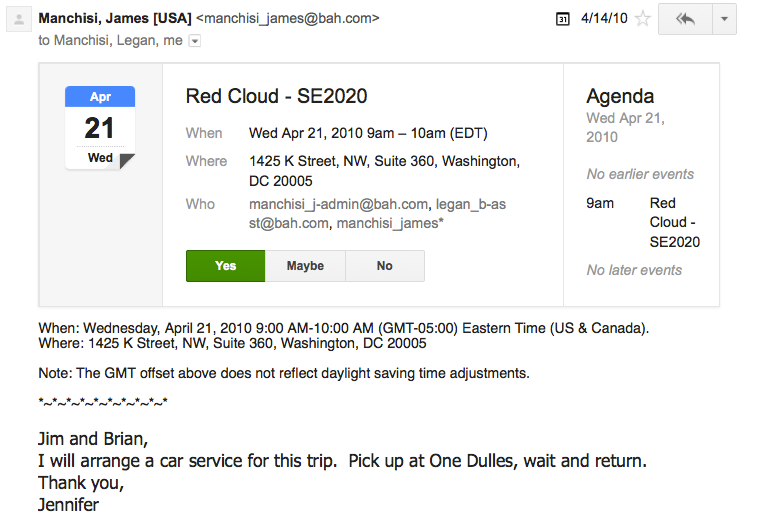Click the sender avatar icon

pos(19,20)
